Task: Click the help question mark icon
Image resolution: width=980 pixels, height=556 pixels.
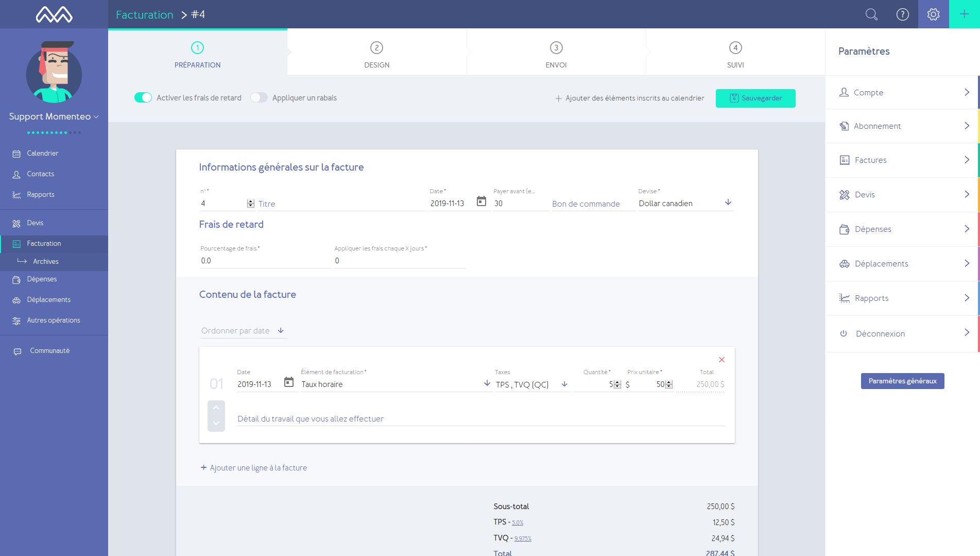Action: [x=902, y=14]
